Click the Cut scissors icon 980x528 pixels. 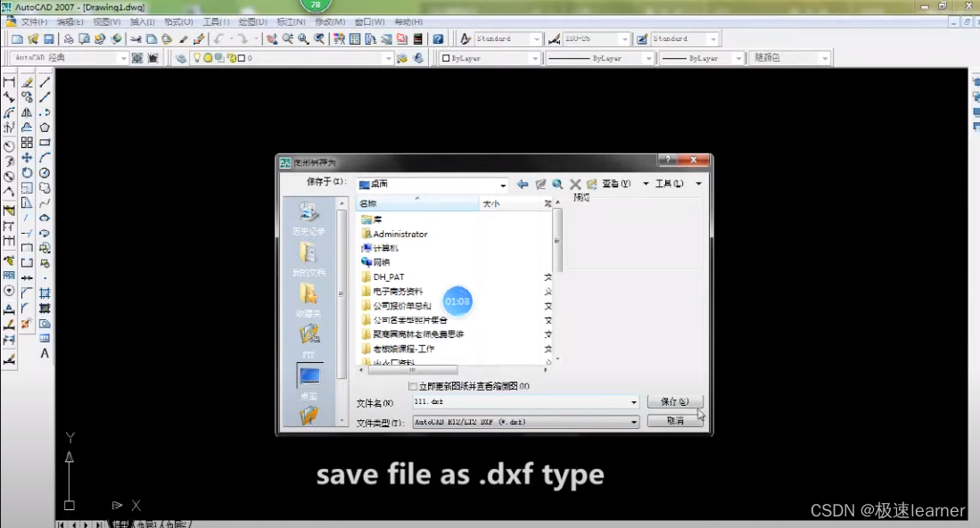click(x=136, y=38)
